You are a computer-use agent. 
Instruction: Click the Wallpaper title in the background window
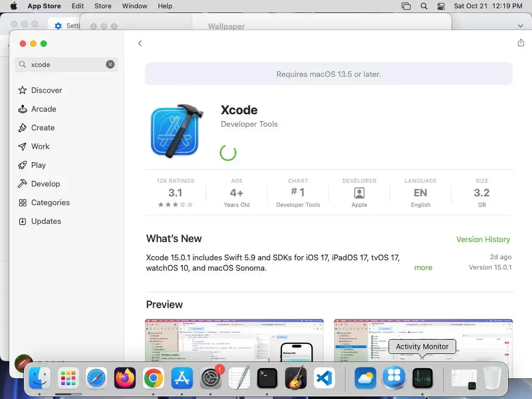[227, 26]
